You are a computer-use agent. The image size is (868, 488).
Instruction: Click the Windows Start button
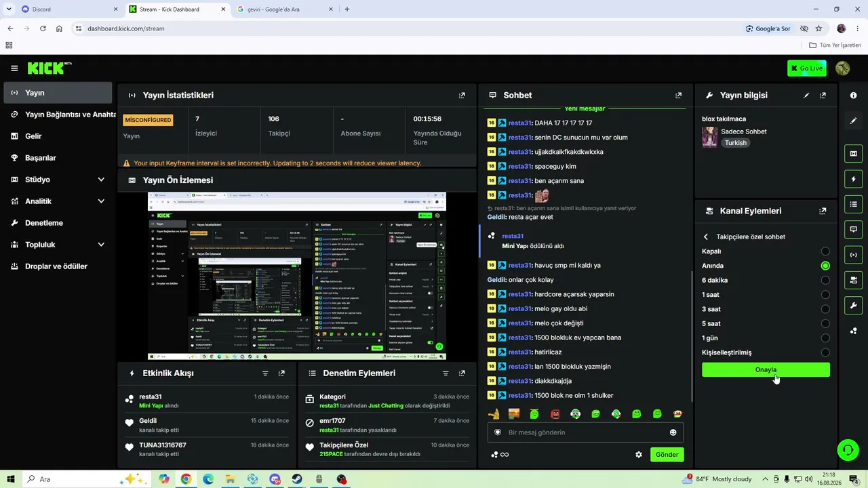pyautogui.click(x=11, y=479)
